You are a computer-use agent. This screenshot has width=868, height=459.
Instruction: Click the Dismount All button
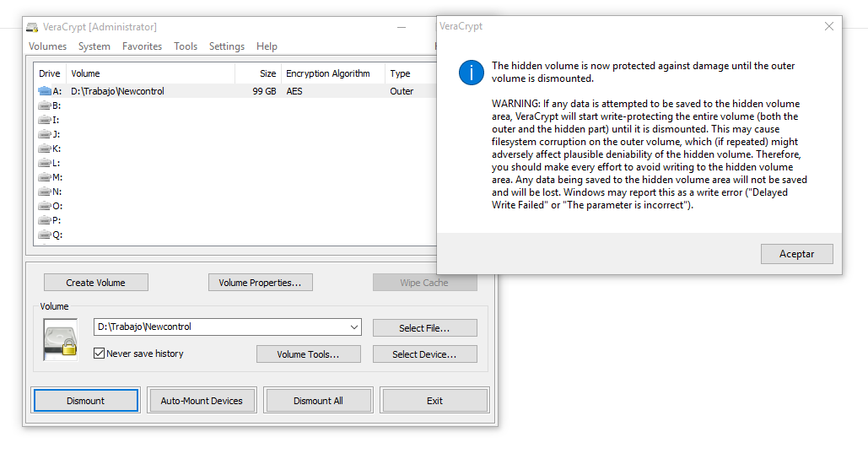tap(318, 400)
